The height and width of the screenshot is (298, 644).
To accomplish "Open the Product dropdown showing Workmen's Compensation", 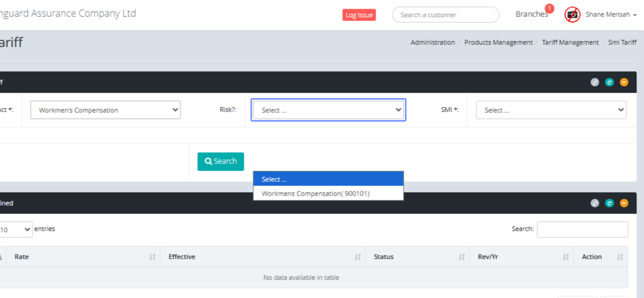I will [x=106, y=110].
